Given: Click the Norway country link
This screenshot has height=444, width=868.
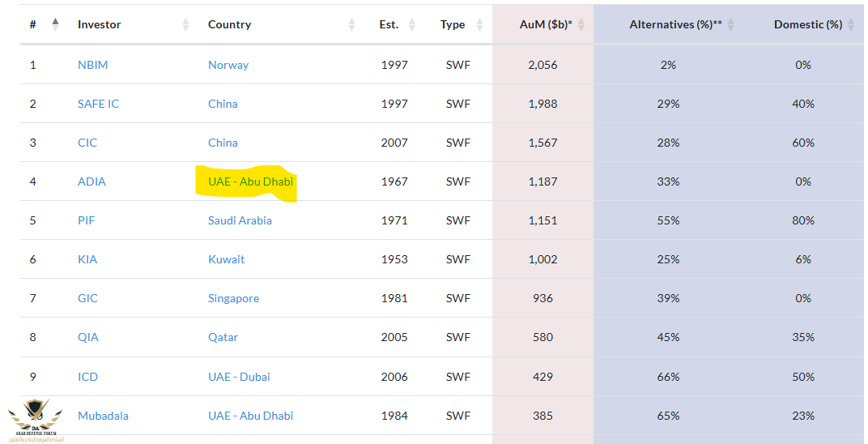Looking at the screenshot, I should [228, 65].
